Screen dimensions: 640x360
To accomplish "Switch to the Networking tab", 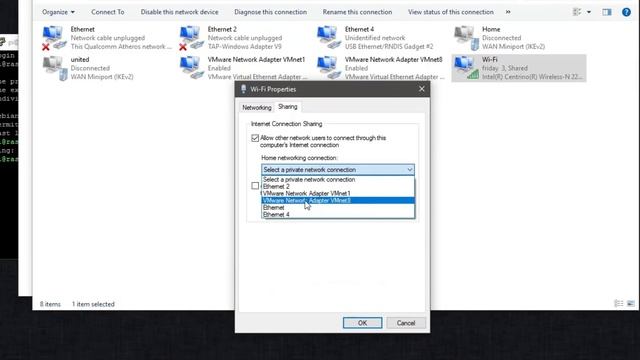I will 257,107.
